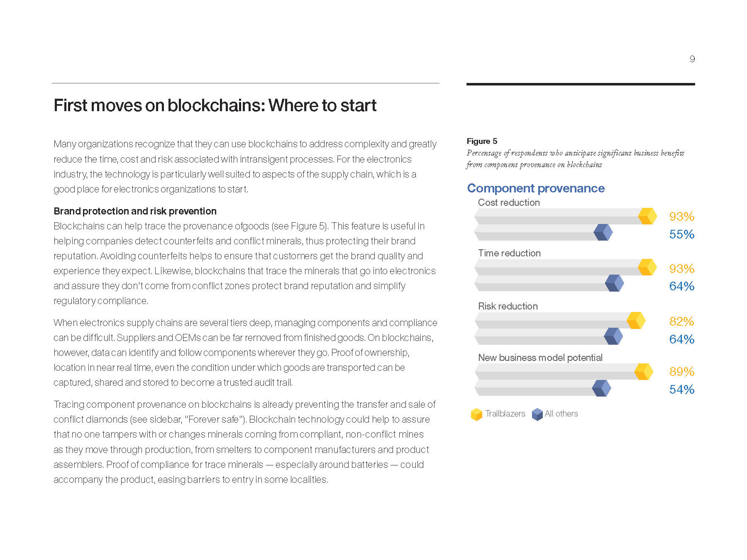Click the Figure 5 caption label
Viewport: 747px width, 560px height.
[x=482, y=141]
